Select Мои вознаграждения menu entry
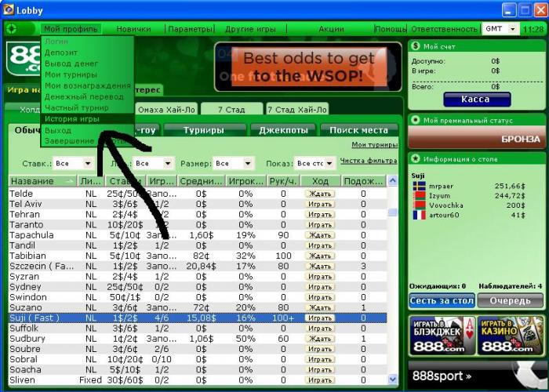This screenshot has width=549, height=392. (88, 85)
